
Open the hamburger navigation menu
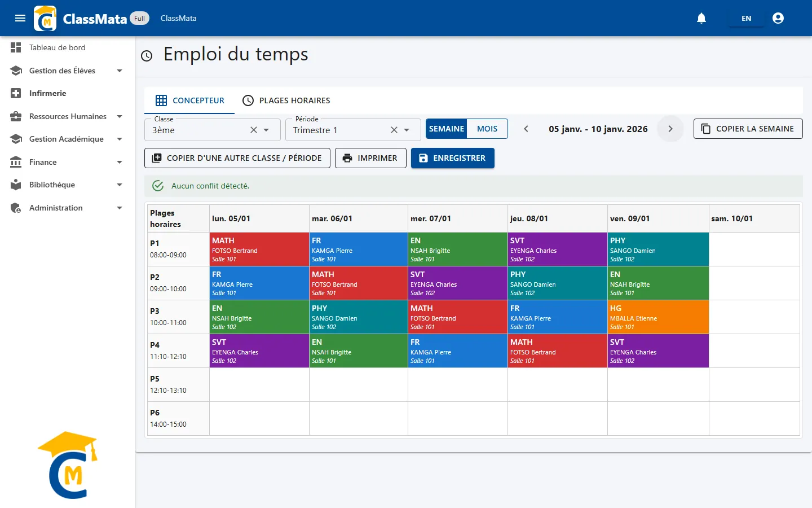(20, 18)
